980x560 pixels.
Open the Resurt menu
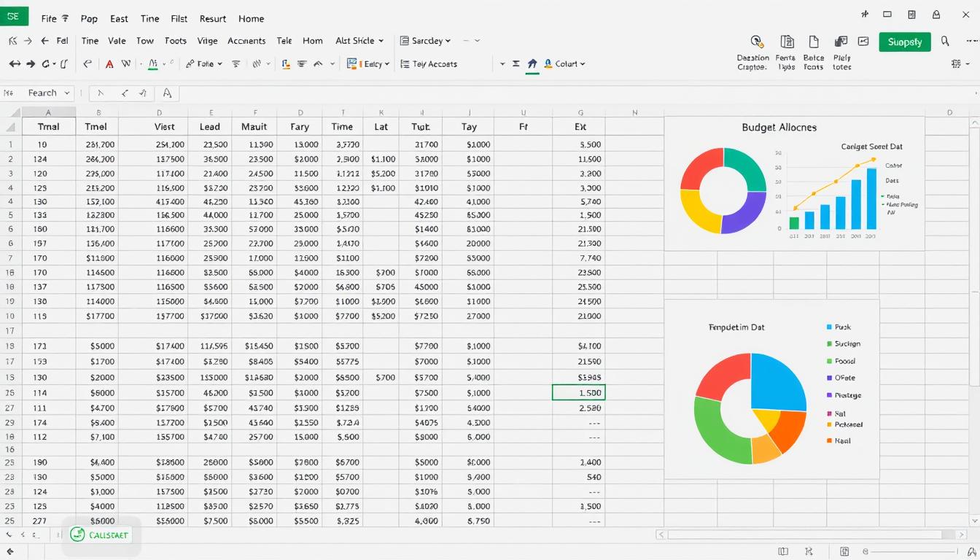point(212,18)
